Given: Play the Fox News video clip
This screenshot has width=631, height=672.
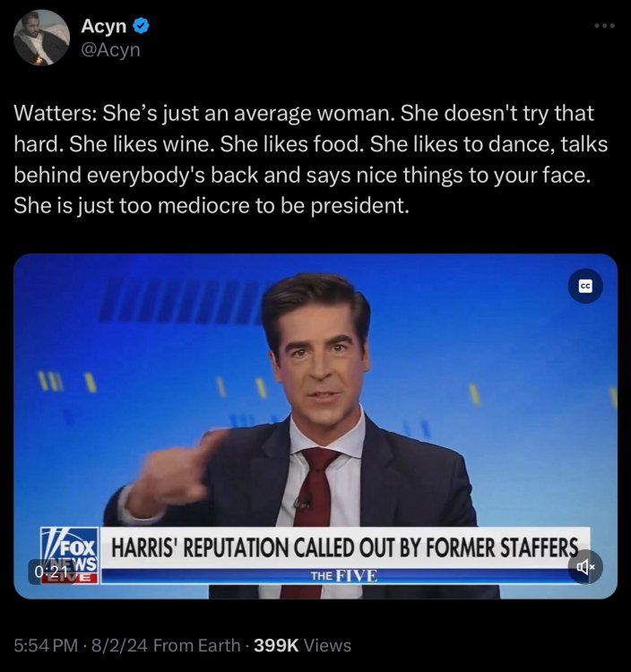Looking at the screenshot, I should click(x=315, y=426).
